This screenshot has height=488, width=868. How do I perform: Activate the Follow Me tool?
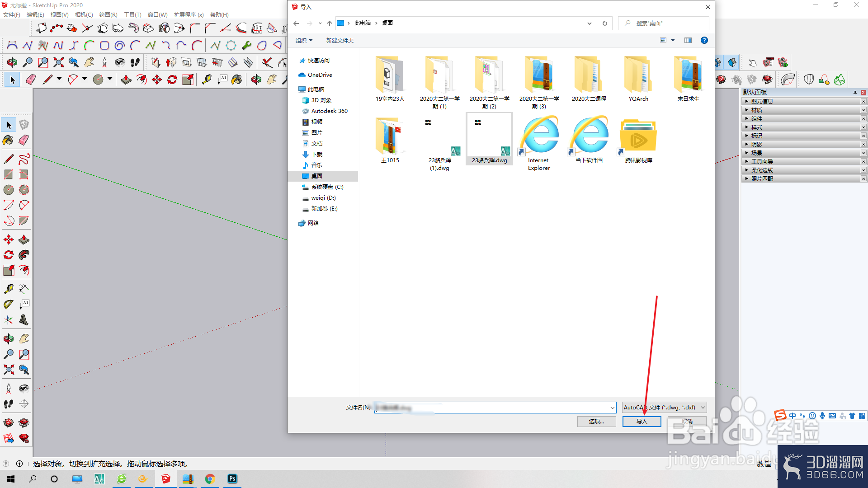[24, 255]
